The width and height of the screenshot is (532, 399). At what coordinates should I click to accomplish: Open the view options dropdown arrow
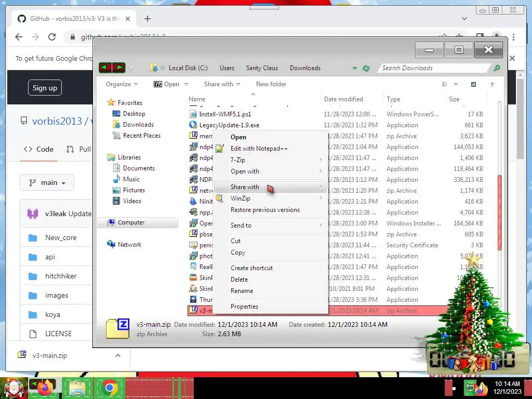coord(456,85)
